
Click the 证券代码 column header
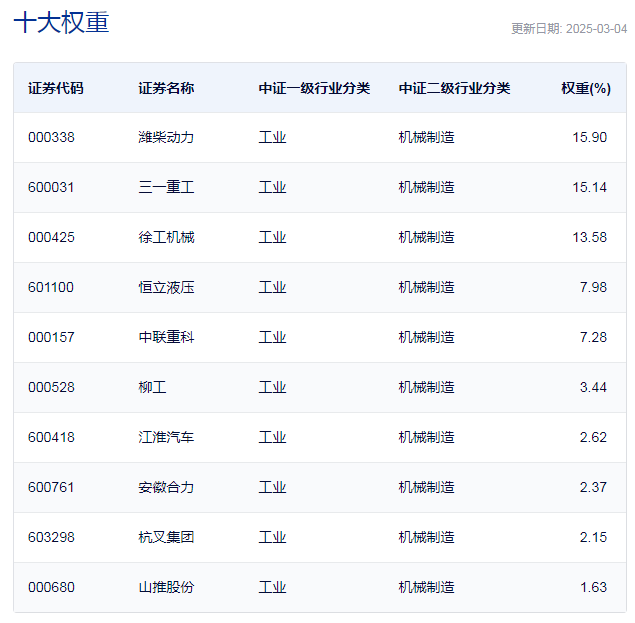tap(56, 88)
